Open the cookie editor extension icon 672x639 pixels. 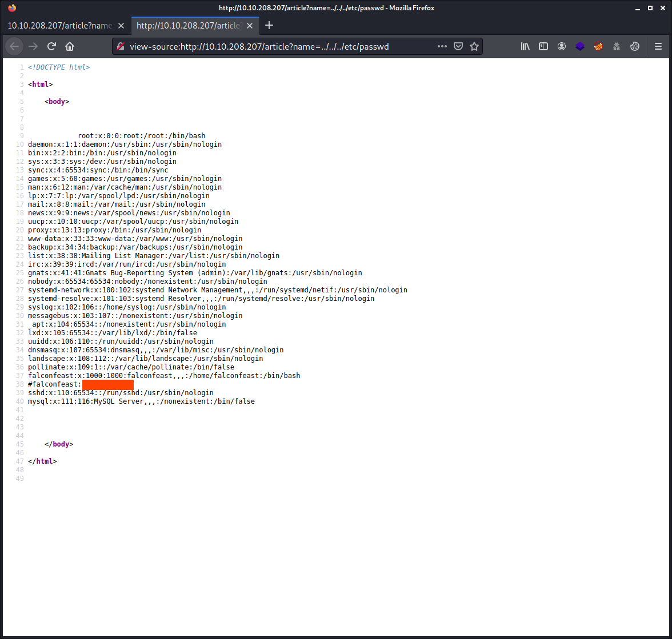(635, 46)
